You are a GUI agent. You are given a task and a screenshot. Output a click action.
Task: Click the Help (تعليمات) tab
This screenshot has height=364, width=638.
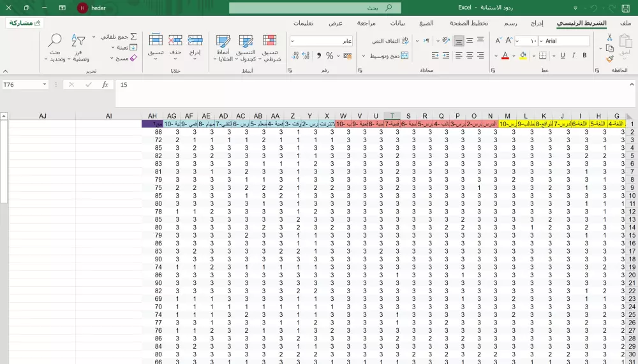point(303,23)
